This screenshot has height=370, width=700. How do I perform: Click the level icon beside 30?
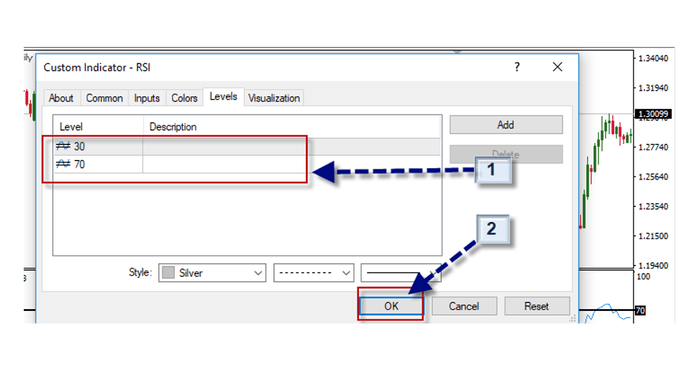click(63, 146)
